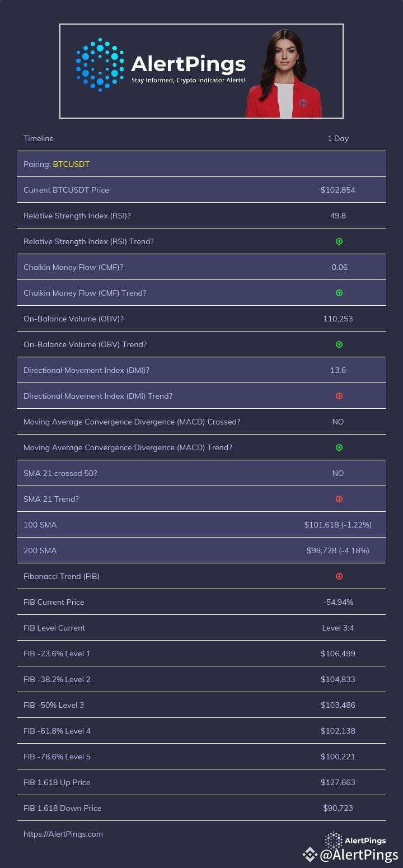Click the FIB Level Current value Level 3:4
Image resolution: width=403 pixels, height=868 pixels.
[338, 628]
